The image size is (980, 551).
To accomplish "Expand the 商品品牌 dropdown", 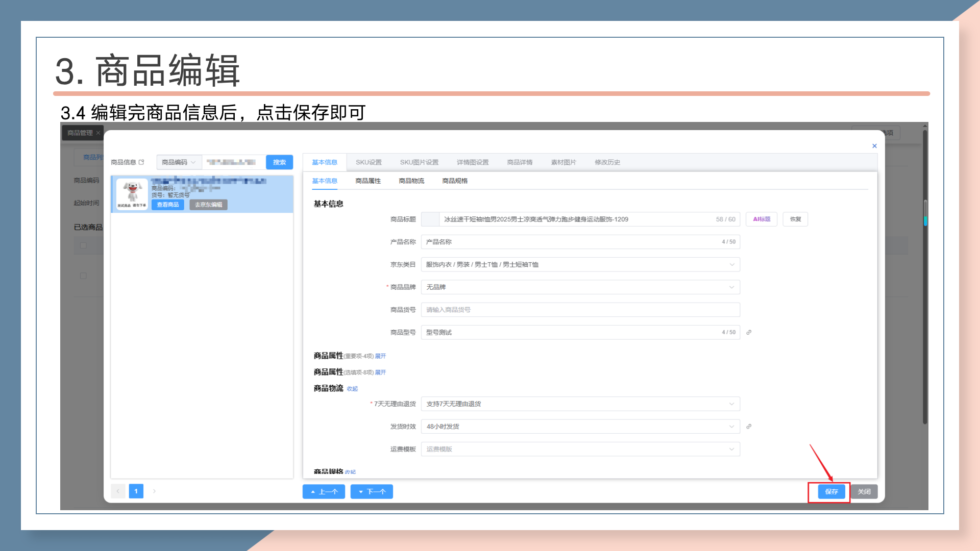I will point(580,287).
